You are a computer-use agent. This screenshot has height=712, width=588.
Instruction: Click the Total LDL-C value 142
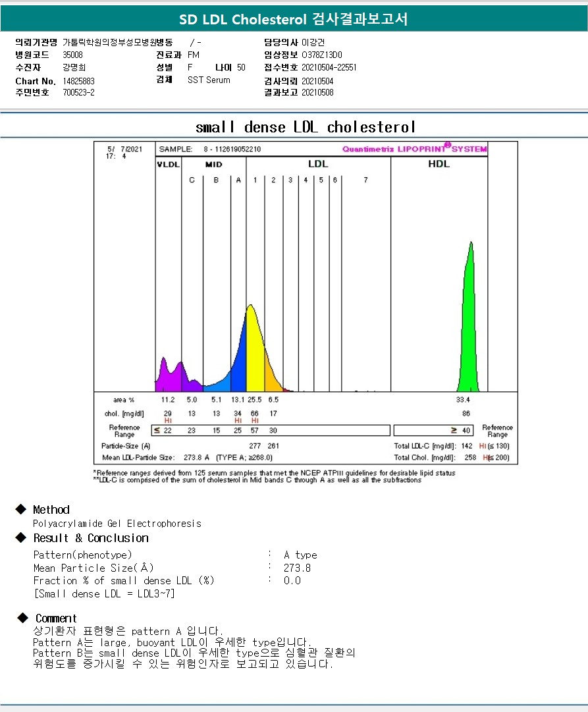coord(467,446)
